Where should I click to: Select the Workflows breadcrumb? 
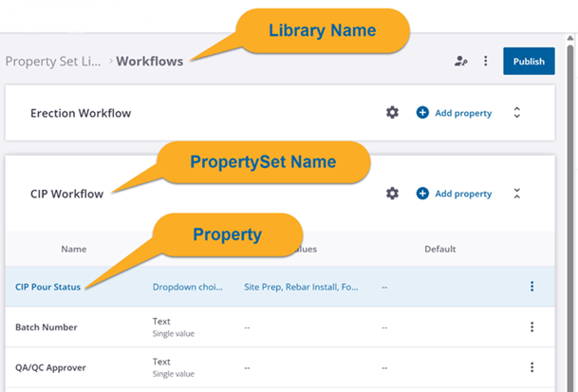coord(150,61)
